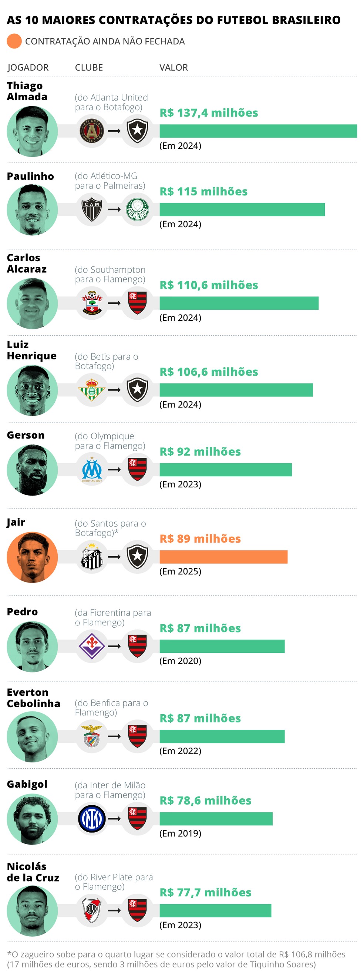This screenshot has width=364, height=980.
Task: Click the orange R$ 89 milhões bar
Action: 223,557
